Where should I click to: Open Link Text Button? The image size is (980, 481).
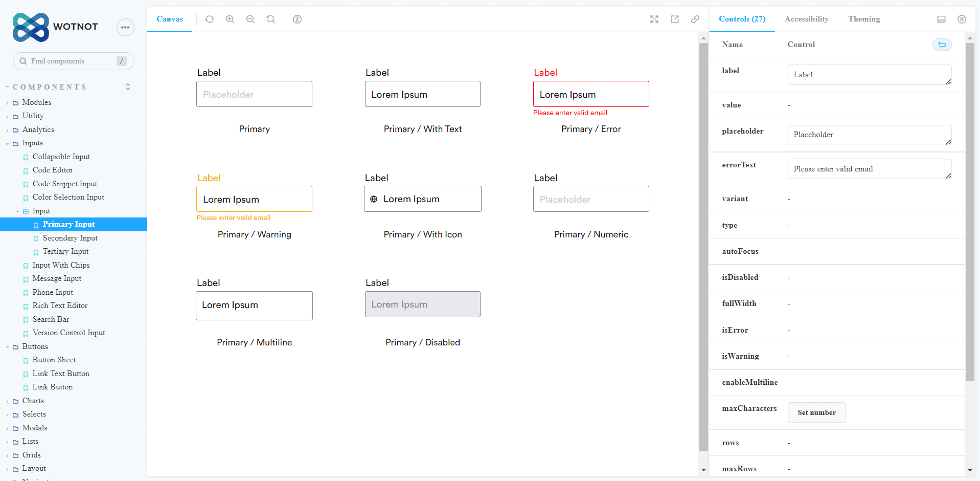click(61, 374)
